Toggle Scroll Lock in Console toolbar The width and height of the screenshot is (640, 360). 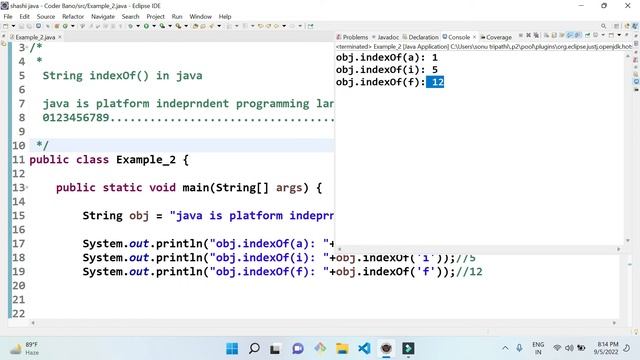coord(554,35)
